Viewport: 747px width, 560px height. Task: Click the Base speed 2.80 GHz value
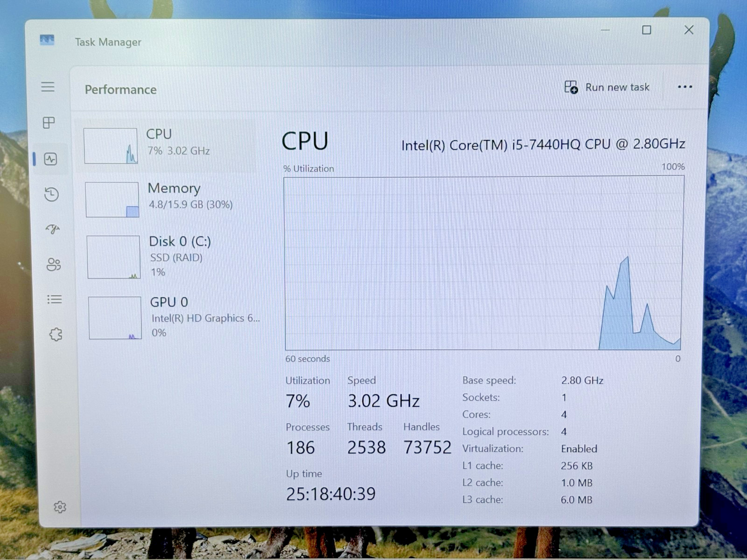pyautogui.click(x=582, y=380)
